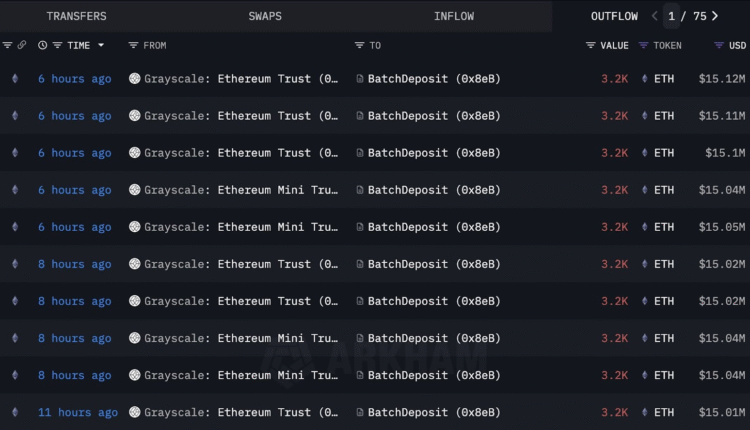Screen dimensions: 750x430
Task: Open the Time column filter icon
Action: pos(57,45)
